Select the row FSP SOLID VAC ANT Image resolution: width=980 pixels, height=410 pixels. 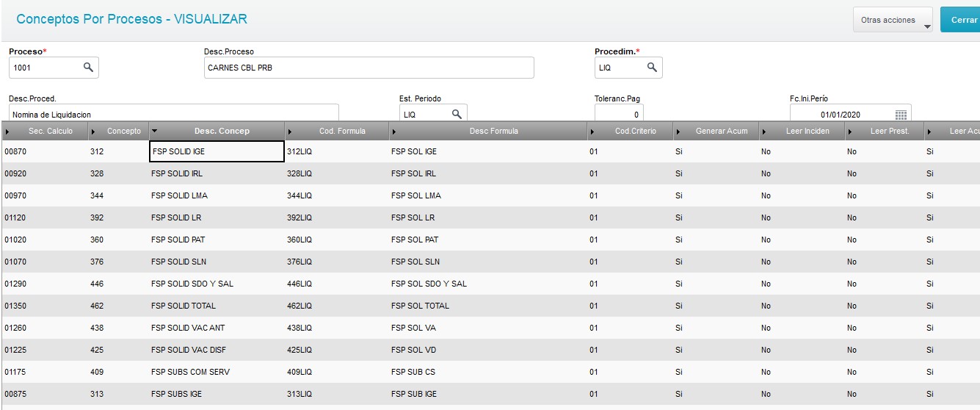point(490,328)
